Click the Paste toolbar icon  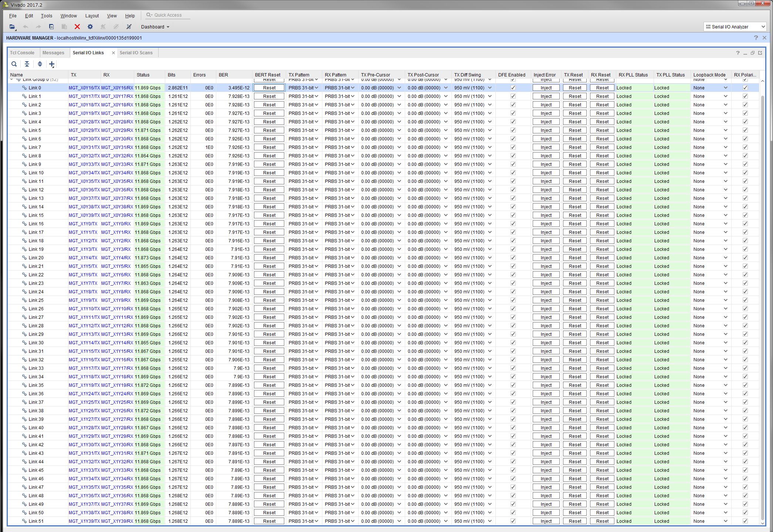click(x=64, y=27)
